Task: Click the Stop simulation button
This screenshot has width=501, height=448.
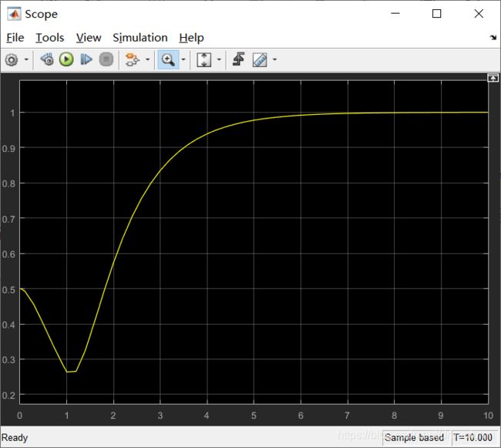Action: click(x=106, y=59)
